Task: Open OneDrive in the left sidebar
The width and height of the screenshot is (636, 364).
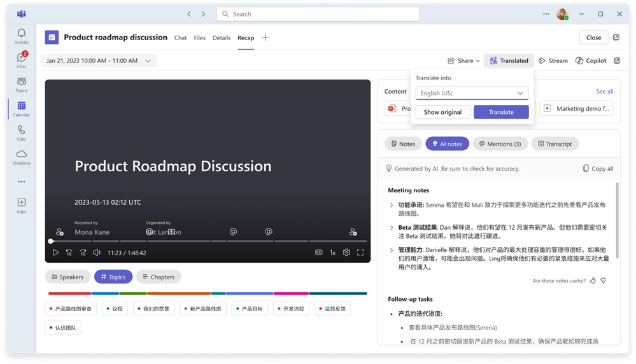Action: pos(22,157)
